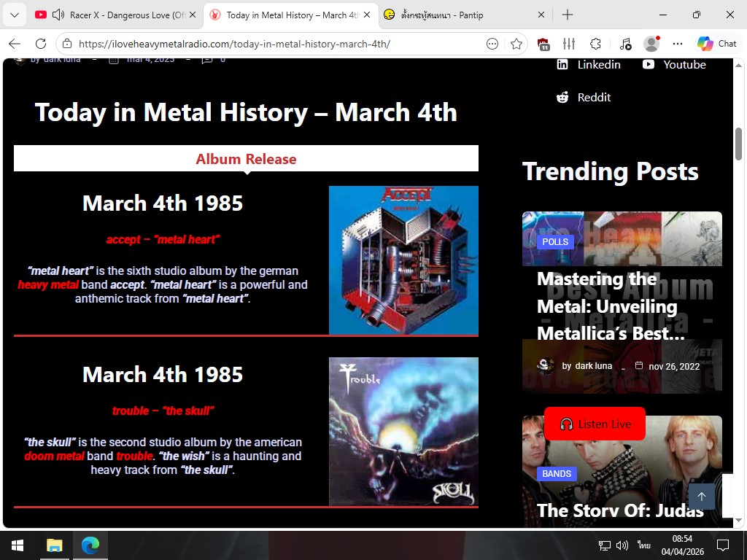Click the Reddit logo icon
Image resolution: width=747 pixels, height=560 pixels.
click(x=562, y=98)
